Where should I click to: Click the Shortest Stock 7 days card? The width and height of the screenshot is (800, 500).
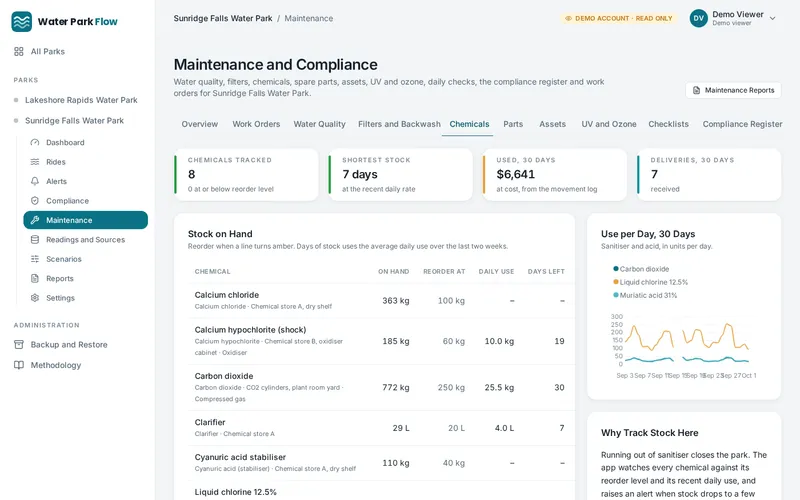point(401,174)
